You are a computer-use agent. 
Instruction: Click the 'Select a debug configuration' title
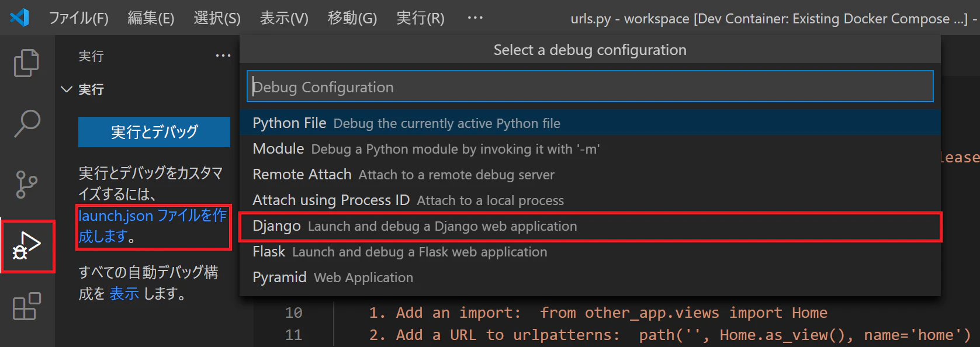[x=590, y=50]
